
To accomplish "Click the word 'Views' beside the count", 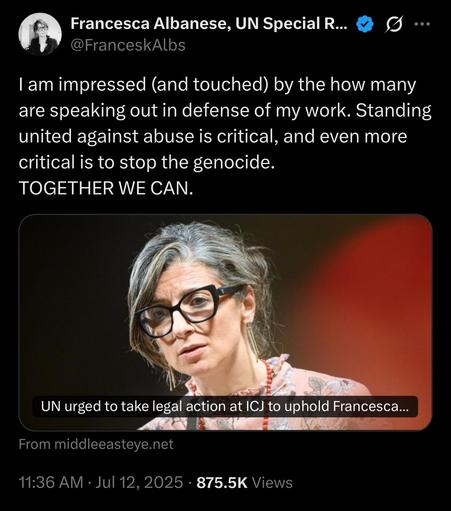I will point(272,482).
